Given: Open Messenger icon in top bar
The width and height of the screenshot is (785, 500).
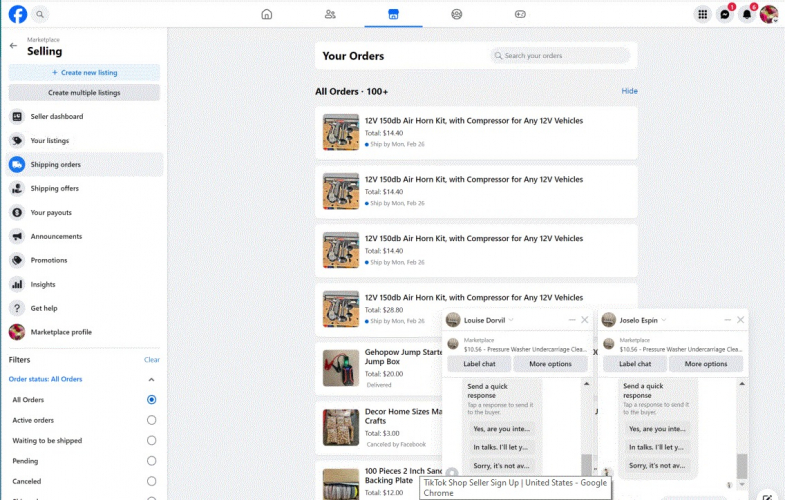Looking at the screenshot, I should coord(724,14).
